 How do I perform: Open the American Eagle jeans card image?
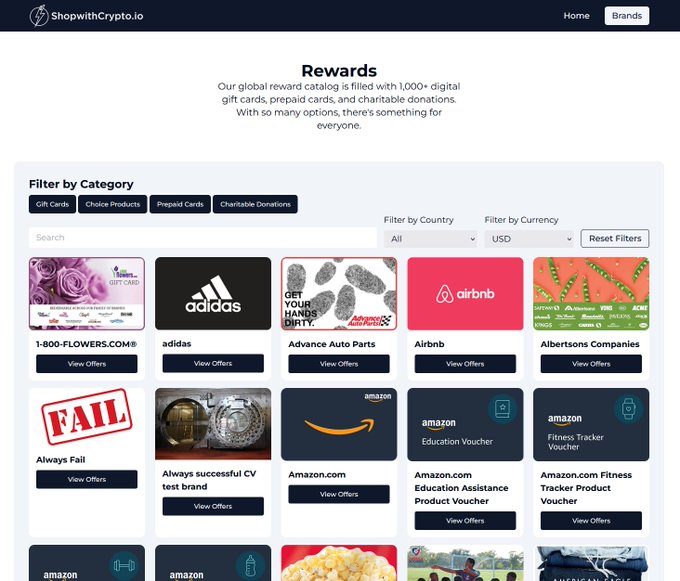pos(591,563)
